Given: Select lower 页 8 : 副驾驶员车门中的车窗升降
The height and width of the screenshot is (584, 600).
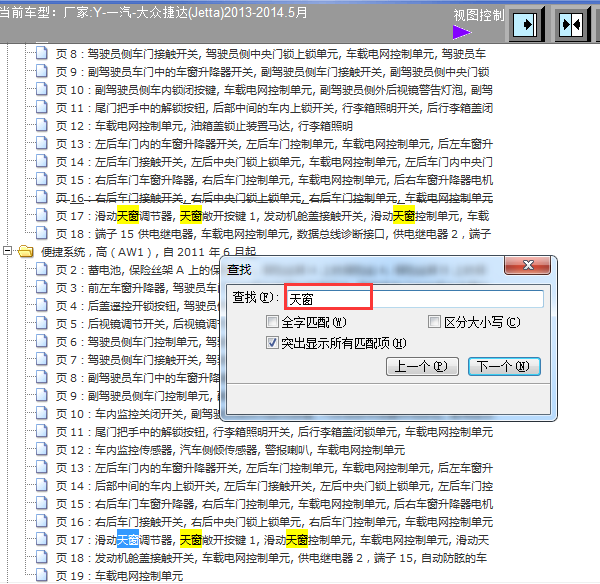Looking at the screenshot, I should [138, 378].
